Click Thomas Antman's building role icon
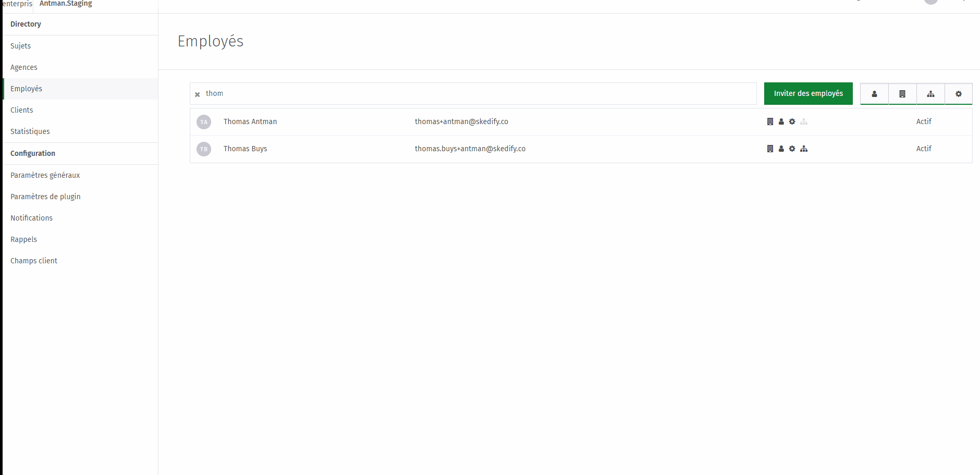 click(770, 121)
